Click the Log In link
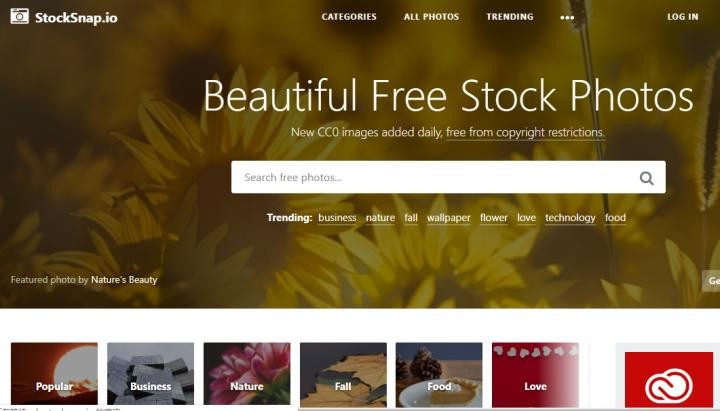 tap(683, 17)
